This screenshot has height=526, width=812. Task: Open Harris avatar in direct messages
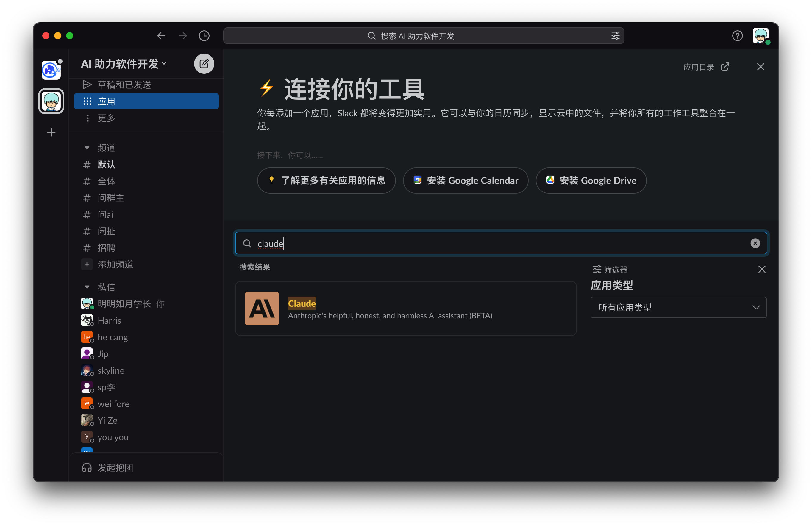coord(87,320)
